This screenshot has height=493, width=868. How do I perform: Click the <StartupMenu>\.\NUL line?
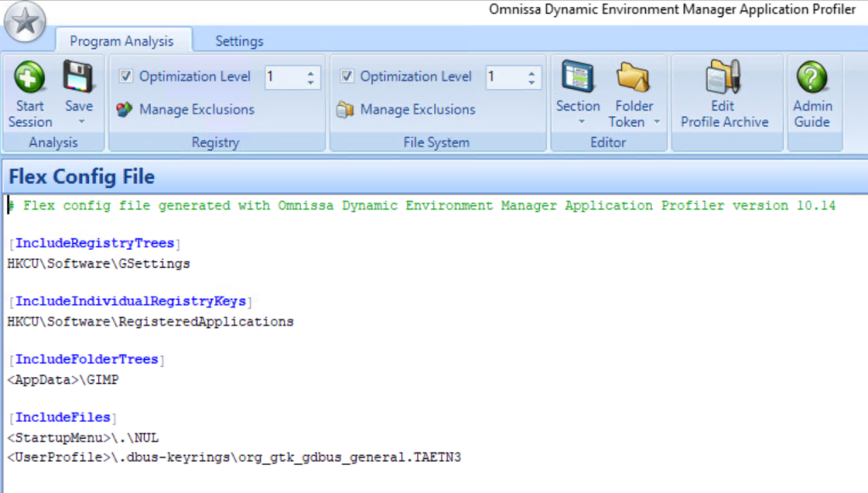pos(83,438)
